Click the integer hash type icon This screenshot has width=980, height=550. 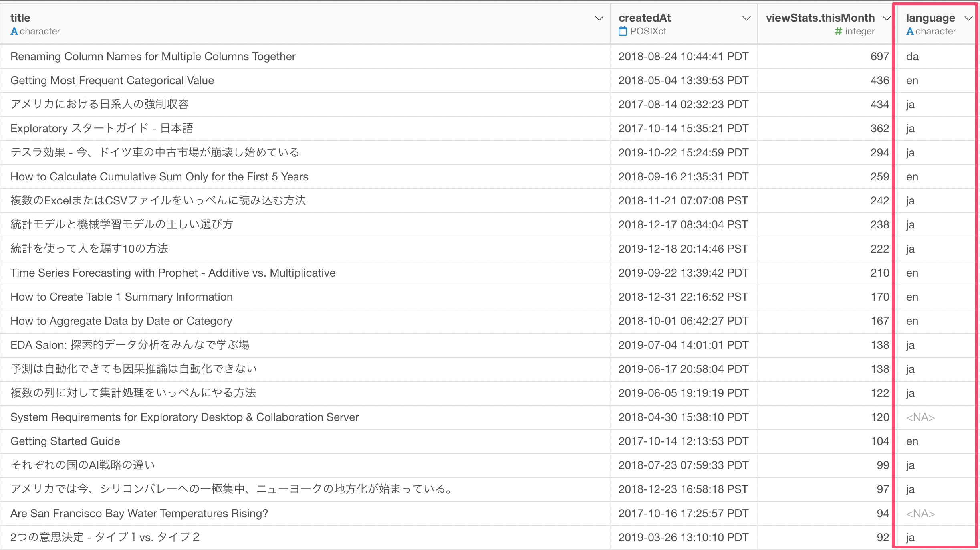point(838,31)
